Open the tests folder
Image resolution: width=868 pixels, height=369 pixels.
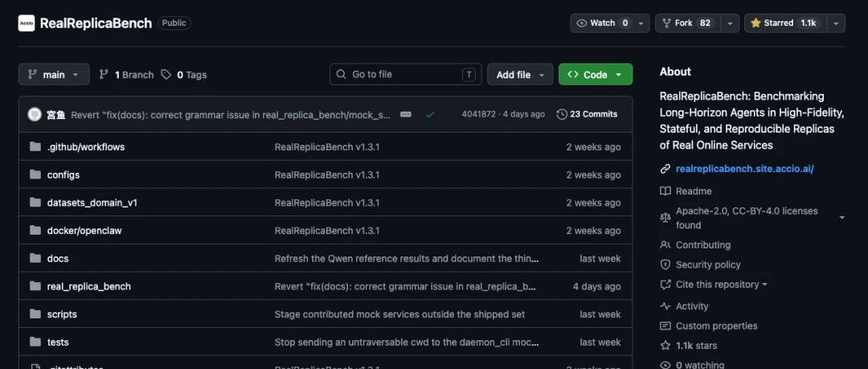(58, 342)
